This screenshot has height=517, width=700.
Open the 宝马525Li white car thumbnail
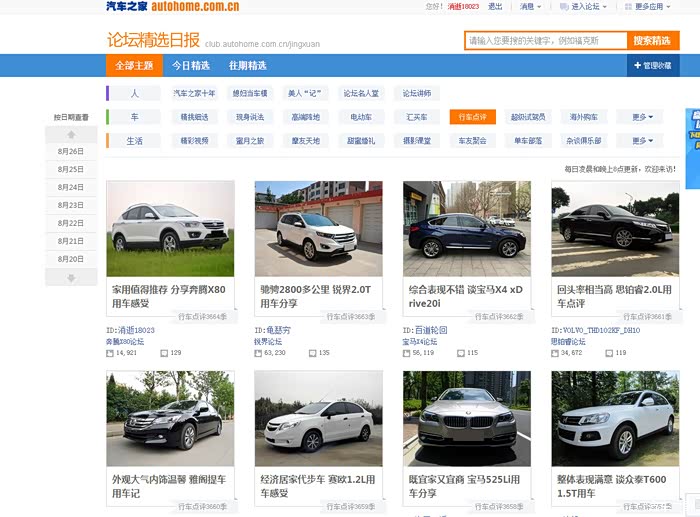tap(467, 418)
